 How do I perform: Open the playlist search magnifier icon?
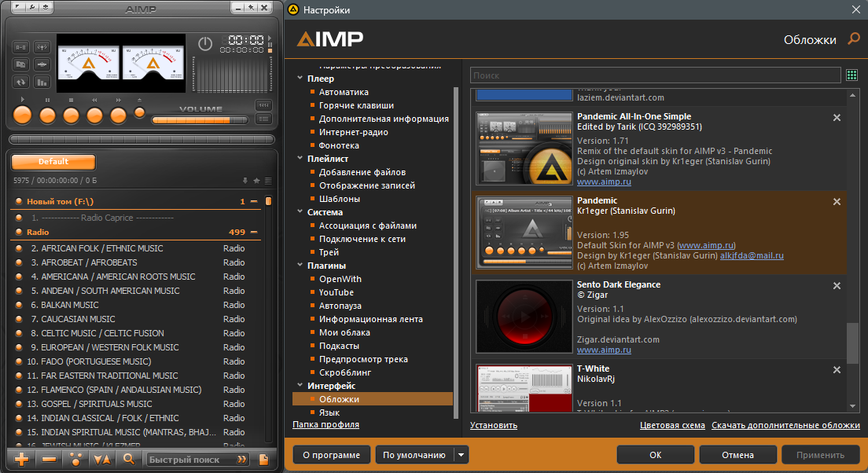point(128,459)
